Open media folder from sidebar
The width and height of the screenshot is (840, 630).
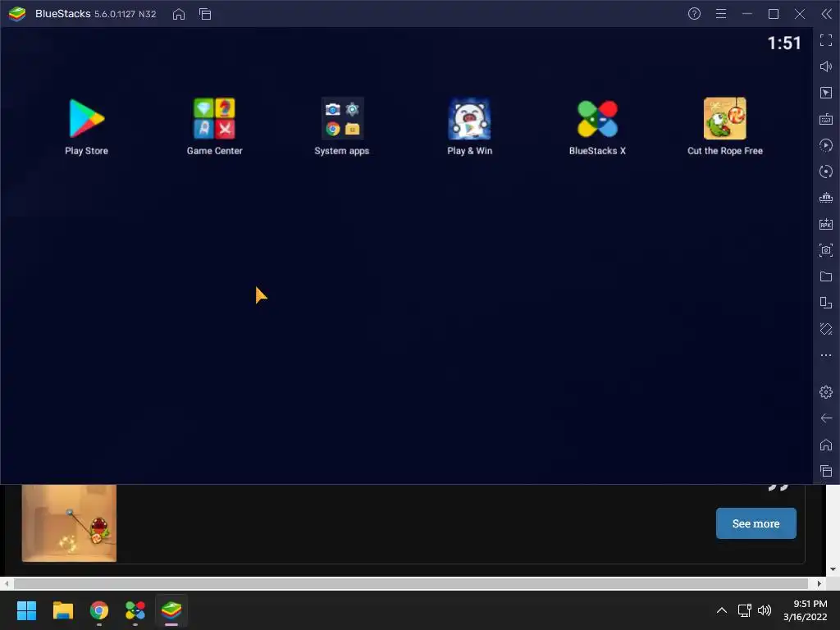826,276
